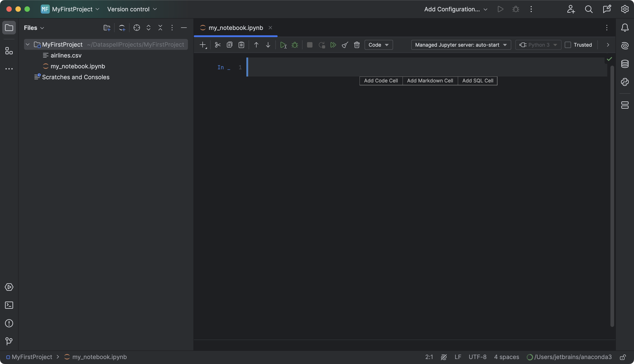The height and width of the screenshot is (364, 634).
Task: Click the New Jupyter Notebook icon
Action: click(122, 28)
